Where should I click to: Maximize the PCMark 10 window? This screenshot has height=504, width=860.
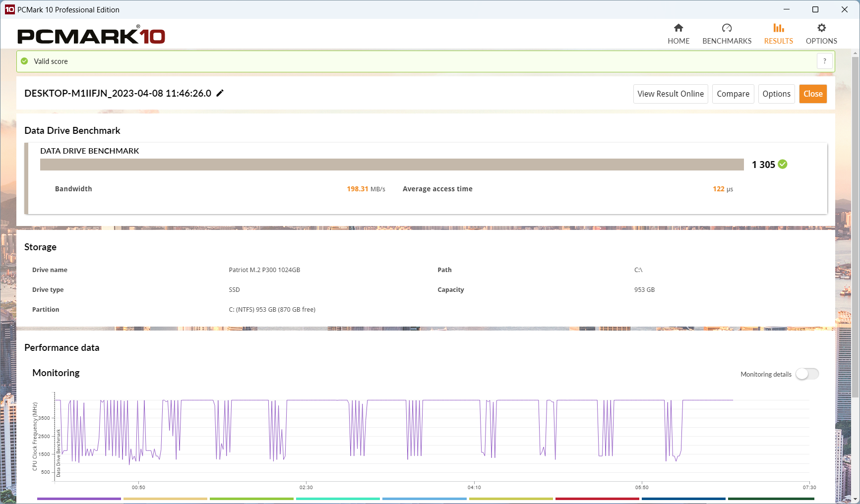[x=815, y=9]
